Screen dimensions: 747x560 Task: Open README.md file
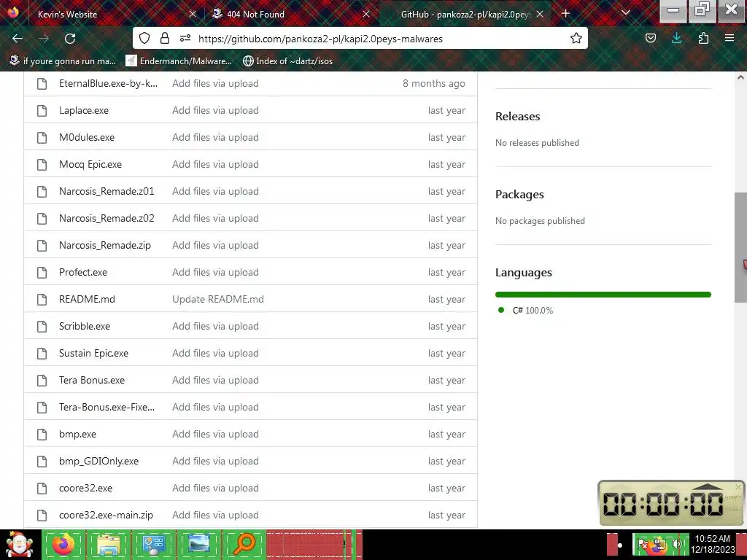point(88,299)
